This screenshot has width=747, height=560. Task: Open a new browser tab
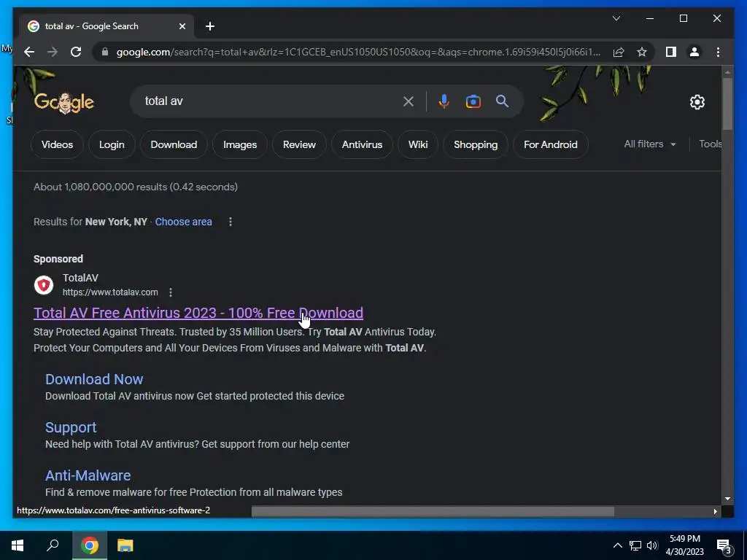click(x=210, y=26)
